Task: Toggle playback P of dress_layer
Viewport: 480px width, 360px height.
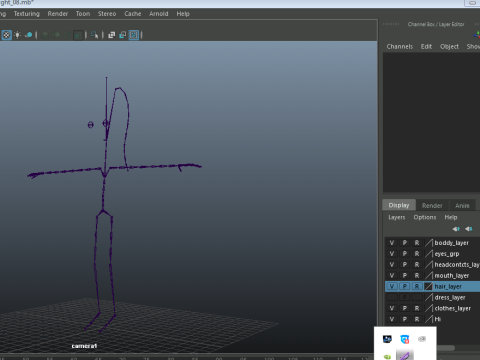Action: pos(404,297)
